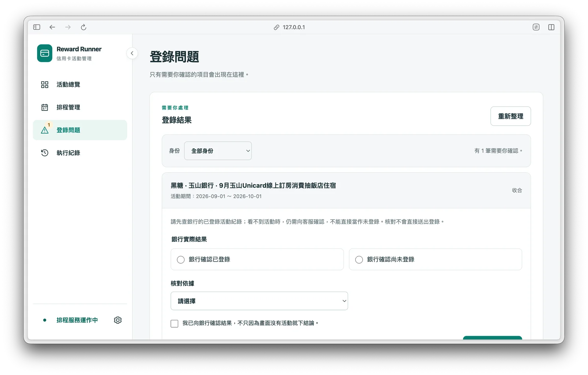Open 登錄問題 in the sidebar
Image resolution: width=588 pixels, height=375 pixels.
pos(80,130)
